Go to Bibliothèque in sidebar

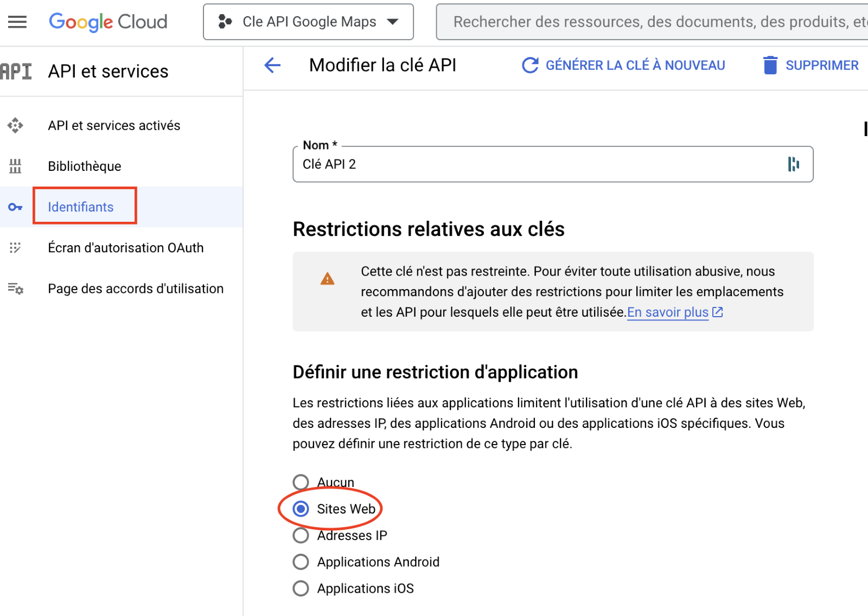click(85, 166)
